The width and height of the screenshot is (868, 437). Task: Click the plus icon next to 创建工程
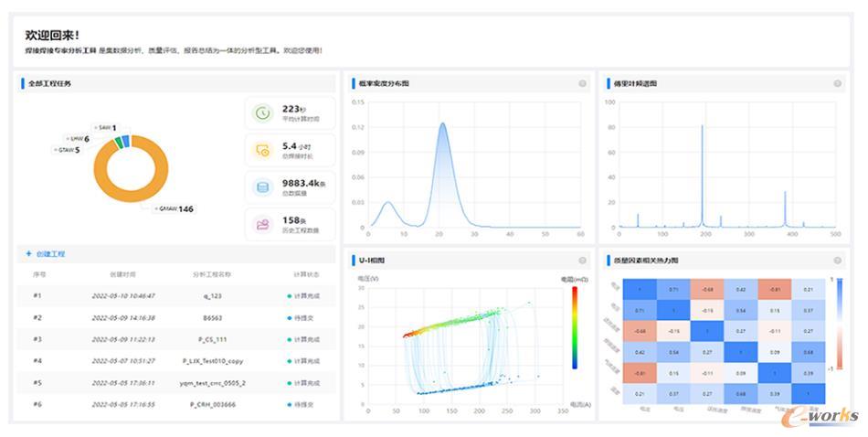click(x=29, y=253)
